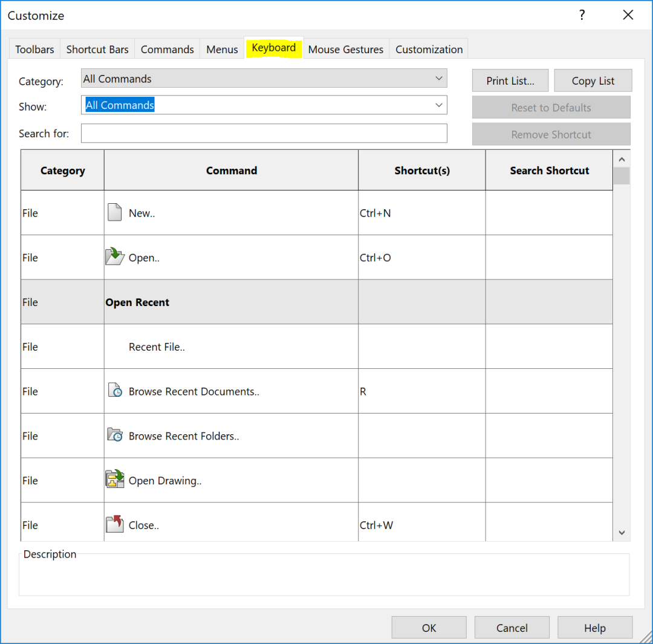Click the question mark help icon
The image size is (653, 644).
click(x=582, y=15)
